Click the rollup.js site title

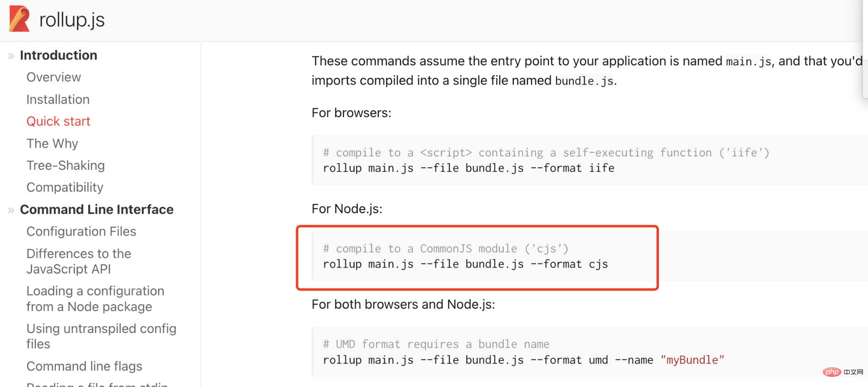pyautogui.click(x=72, y=20)
